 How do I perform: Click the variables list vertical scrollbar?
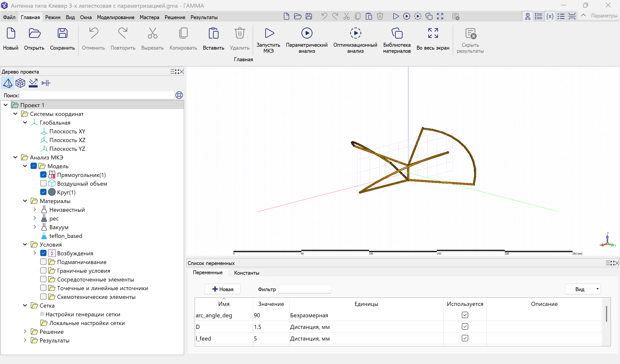606,314
